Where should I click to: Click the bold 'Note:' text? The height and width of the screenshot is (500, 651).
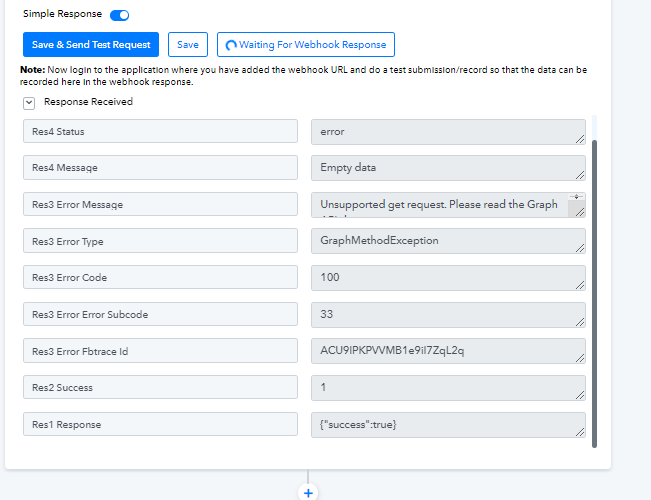[x=32, y=70]
